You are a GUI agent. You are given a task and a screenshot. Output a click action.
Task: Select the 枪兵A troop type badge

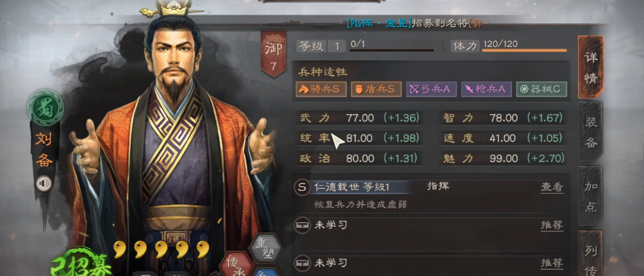point(486,89)
